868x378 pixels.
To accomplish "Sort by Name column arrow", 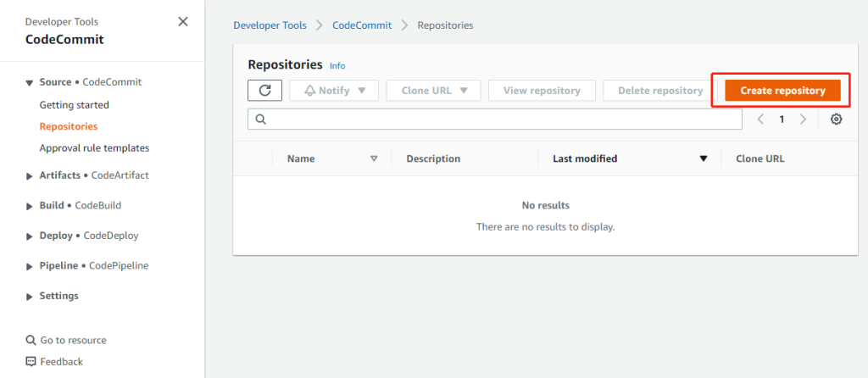I will tap(374, 158).
